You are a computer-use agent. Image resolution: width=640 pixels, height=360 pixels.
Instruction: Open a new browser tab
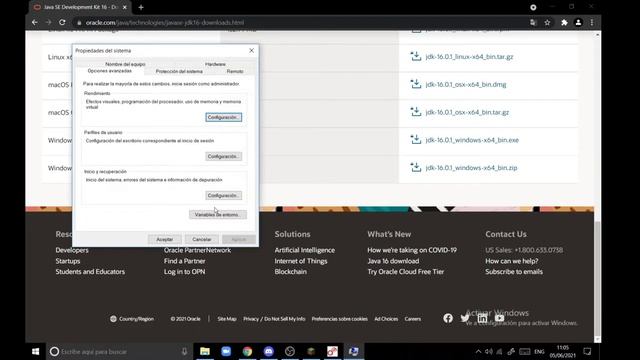pyautogui.click(x=141, y=7)
